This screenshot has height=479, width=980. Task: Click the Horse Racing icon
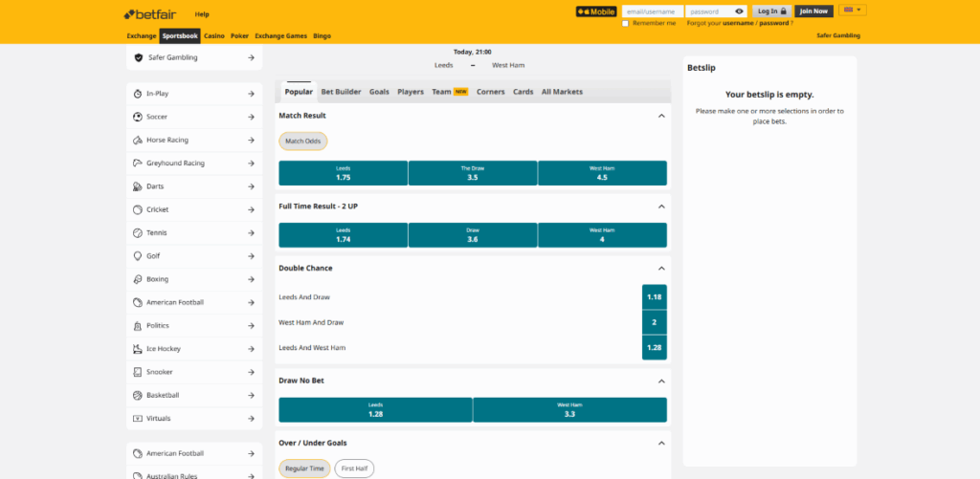tap(139, 141)
